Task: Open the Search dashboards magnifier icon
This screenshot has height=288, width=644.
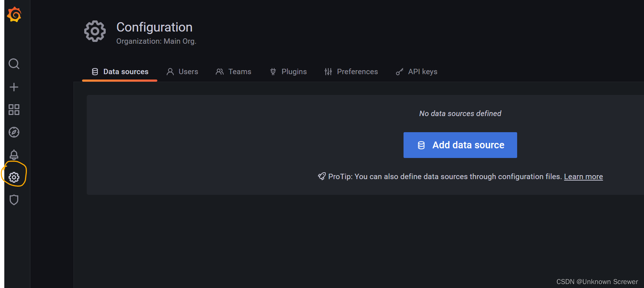Action: click(x=14, y=64)
